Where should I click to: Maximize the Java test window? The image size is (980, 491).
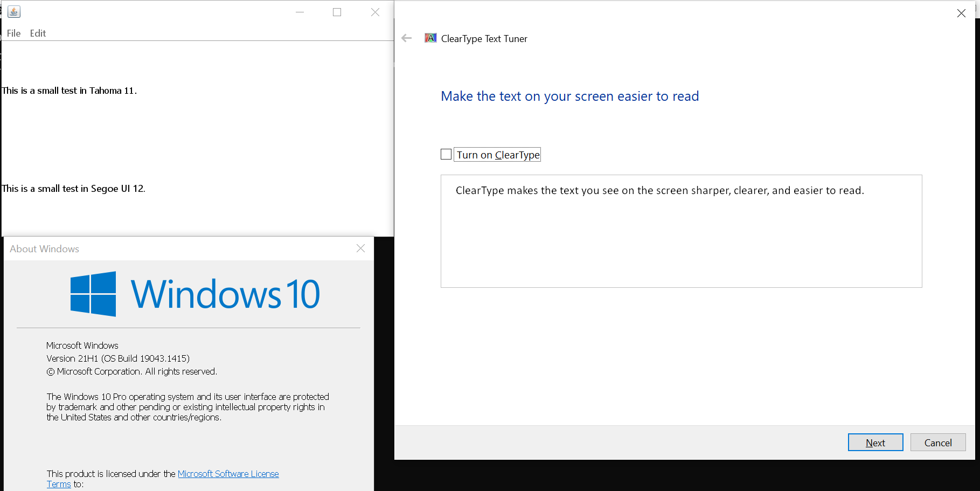click(x=337, y=12)
